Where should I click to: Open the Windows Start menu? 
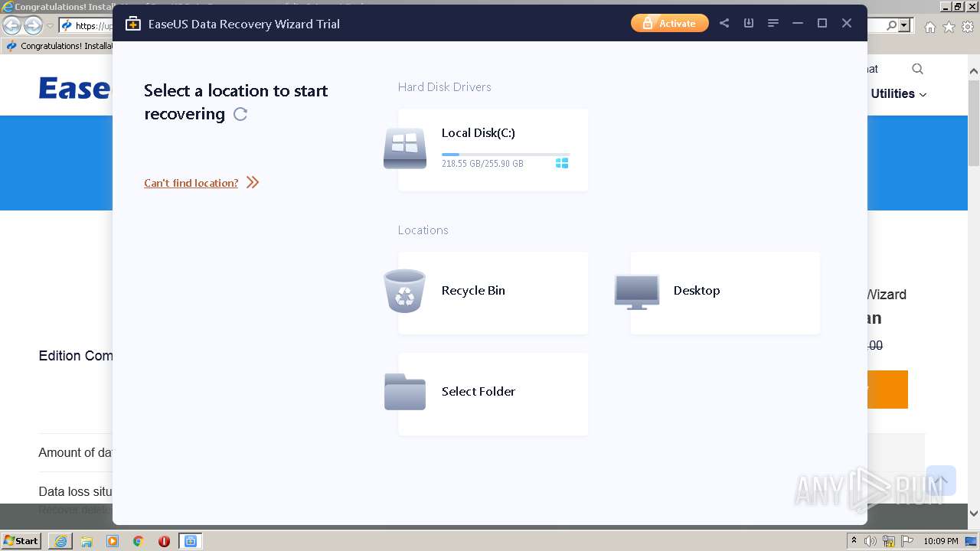[21, 540]
